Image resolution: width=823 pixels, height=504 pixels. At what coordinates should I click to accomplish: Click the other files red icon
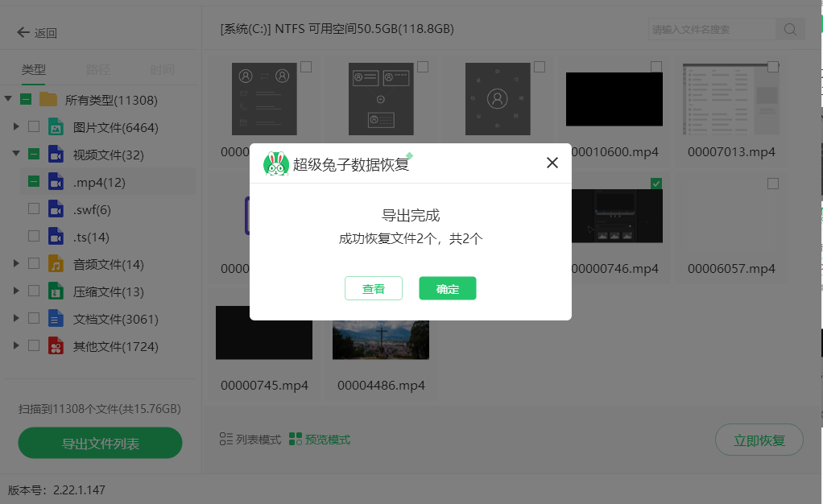tap(56, 346)
